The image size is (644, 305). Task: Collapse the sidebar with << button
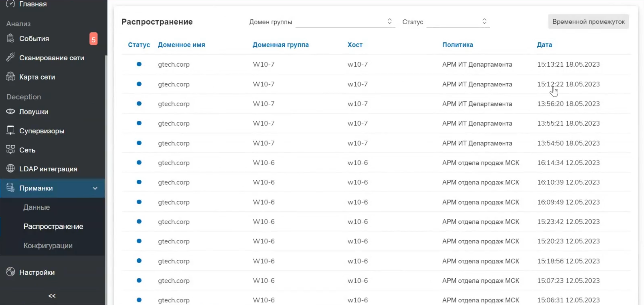52,296
